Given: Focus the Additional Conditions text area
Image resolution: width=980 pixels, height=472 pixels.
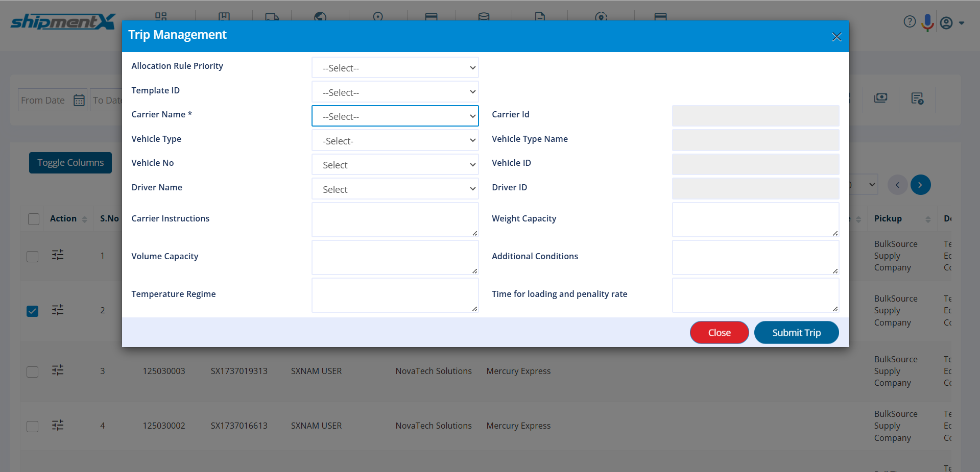Looking at the screenshot, I should pyautogui.click(x=755, y=258).
